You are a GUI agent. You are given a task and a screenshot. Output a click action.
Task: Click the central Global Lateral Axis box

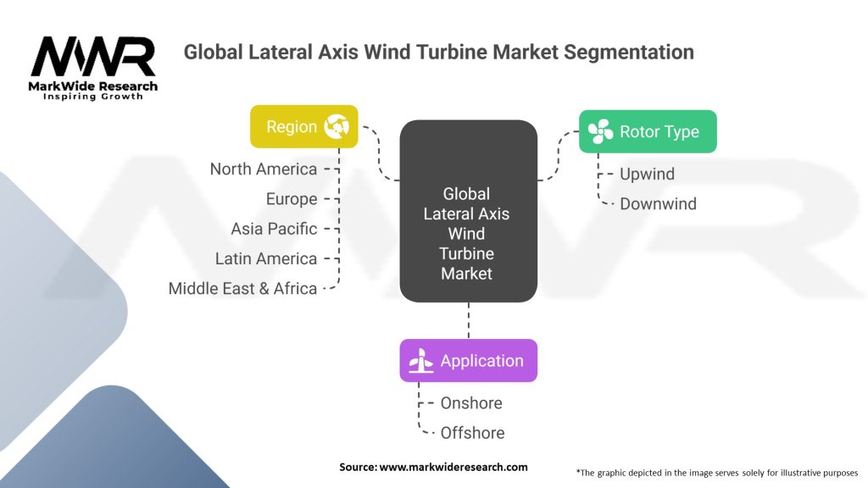[x=468, y=212]
